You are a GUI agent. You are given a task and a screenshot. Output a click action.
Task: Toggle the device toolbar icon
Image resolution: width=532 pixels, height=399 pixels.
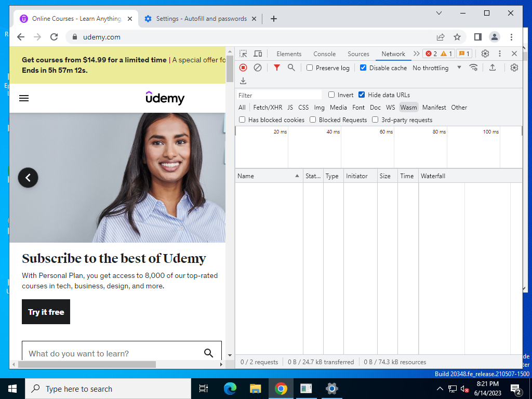258,54
